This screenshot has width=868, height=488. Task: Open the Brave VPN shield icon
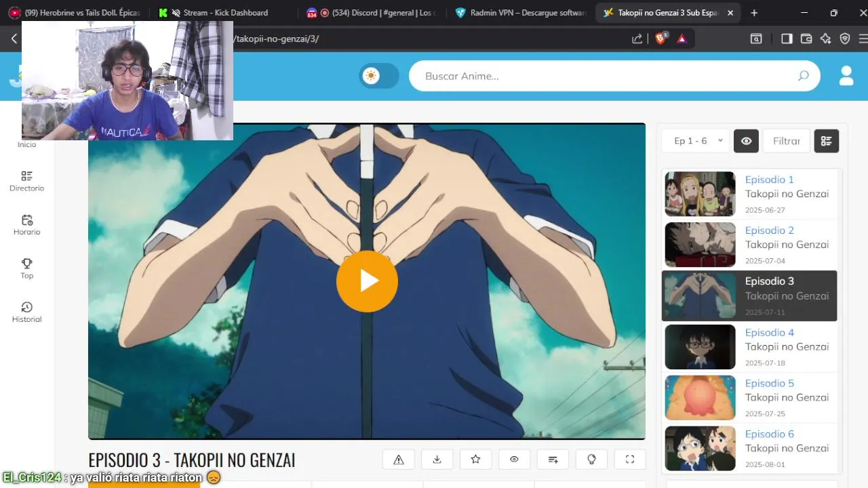pos(845,39)
